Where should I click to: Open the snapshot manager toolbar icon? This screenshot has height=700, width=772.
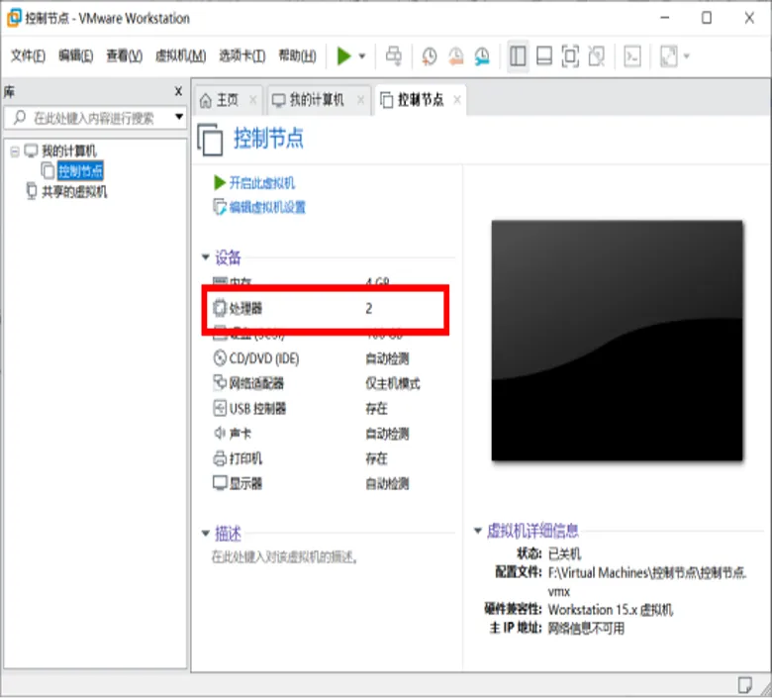coord(482,56)
